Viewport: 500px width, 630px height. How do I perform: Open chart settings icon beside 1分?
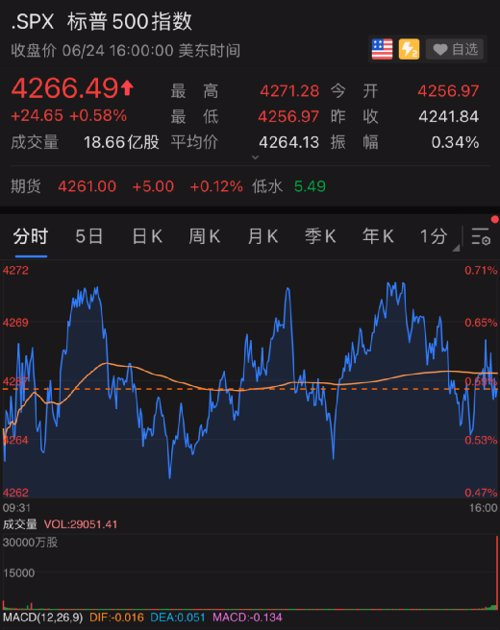[481, 236]
